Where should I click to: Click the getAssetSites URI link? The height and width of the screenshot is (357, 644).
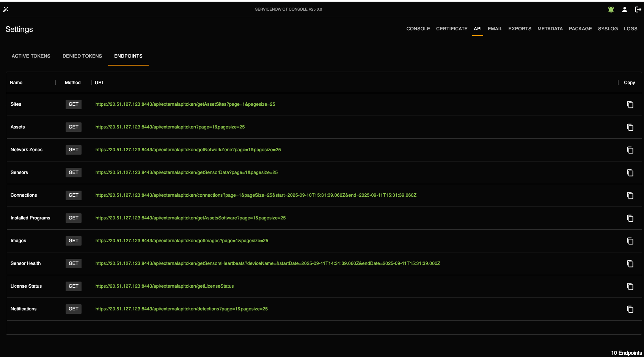coord(185,104)
